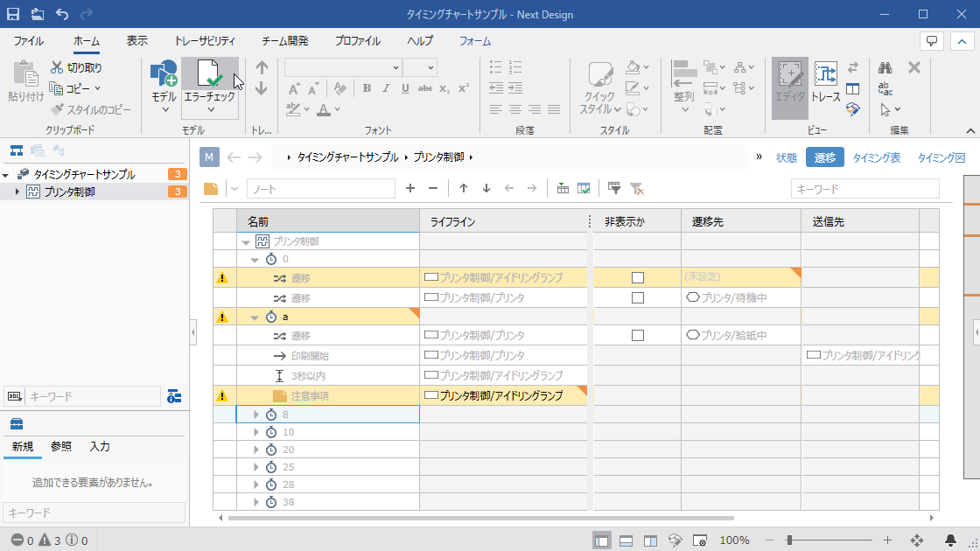Toggle the vertical split layout in status bar
Viewport: 980px width, 551px height.
coord(650,541)
